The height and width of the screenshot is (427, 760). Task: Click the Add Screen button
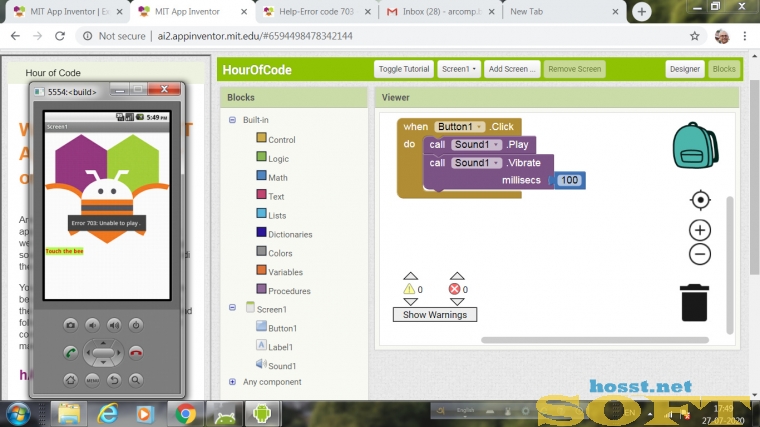(512, 69)
